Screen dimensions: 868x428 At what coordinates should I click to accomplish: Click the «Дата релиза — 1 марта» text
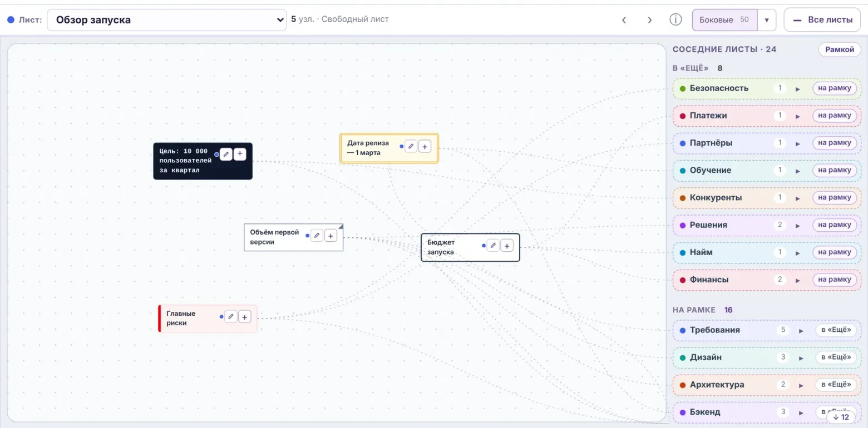click(368, 148)
